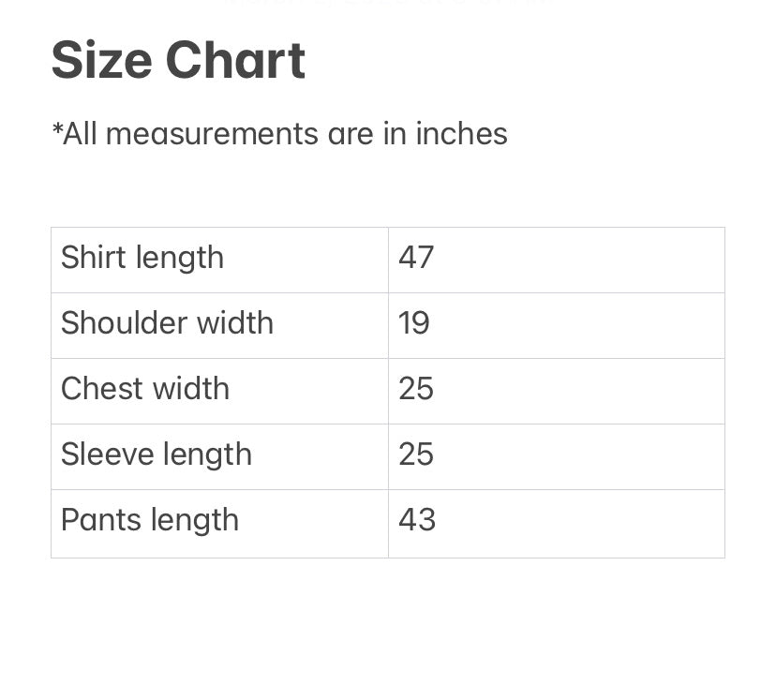Click the word "Chart" in the heading
This screenshot has height=700, width=776.
(x=235, y=61)
